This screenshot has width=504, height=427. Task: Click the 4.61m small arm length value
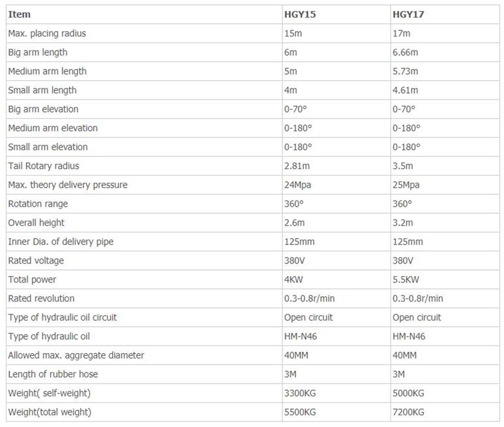[405, 90]
